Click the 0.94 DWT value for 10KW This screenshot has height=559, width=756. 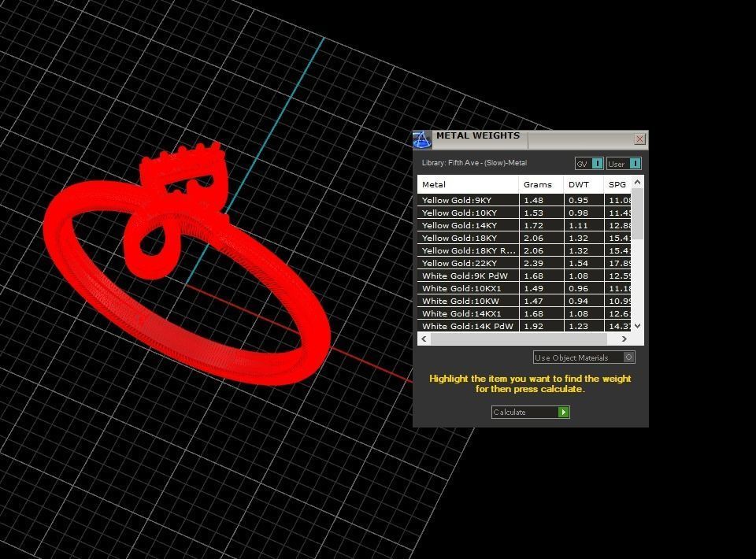pyautogui.click(x=578, y=301)
